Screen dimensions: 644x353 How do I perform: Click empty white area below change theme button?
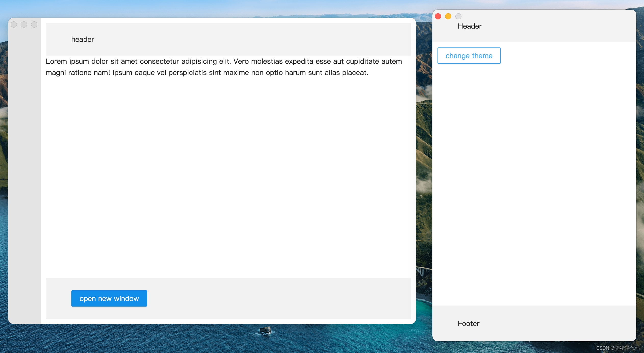[x=534, y=179]
